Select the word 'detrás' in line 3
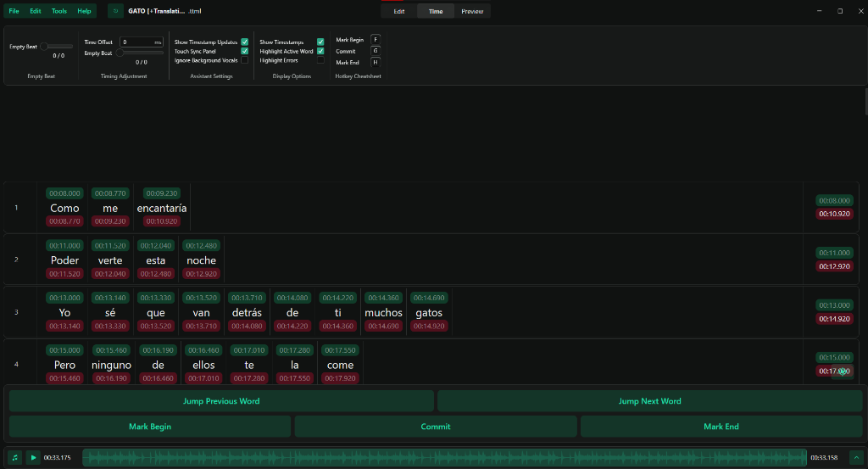The image size is (868, 469). (247, 313)
